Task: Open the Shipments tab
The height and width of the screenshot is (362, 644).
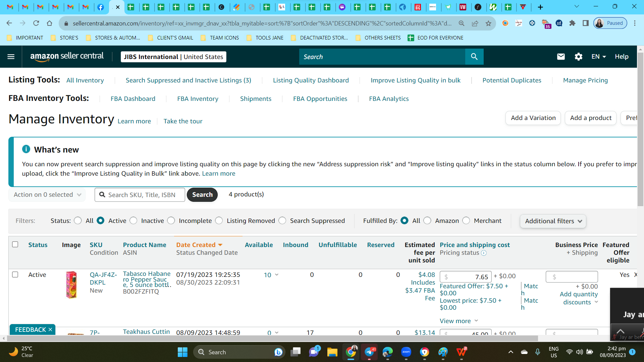Action: pos(256,99)
